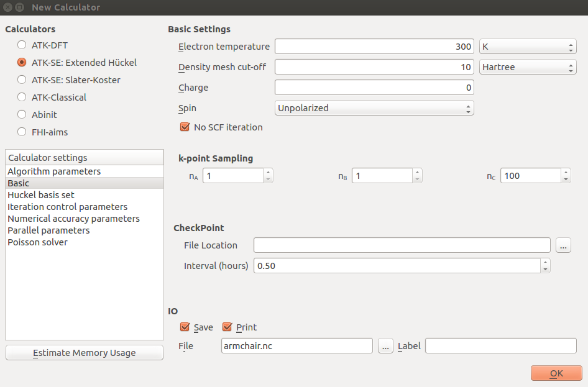
Task: Open file browser next to armchair.nc
Action: click(385, 346)
